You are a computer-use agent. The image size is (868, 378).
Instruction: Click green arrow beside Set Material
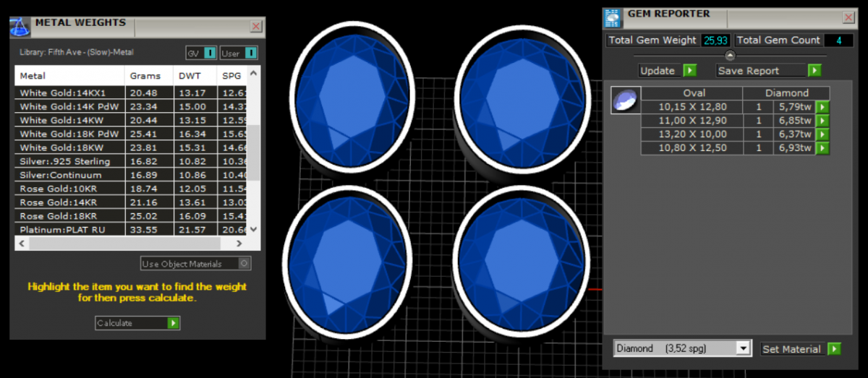click(x=835, y=349)
